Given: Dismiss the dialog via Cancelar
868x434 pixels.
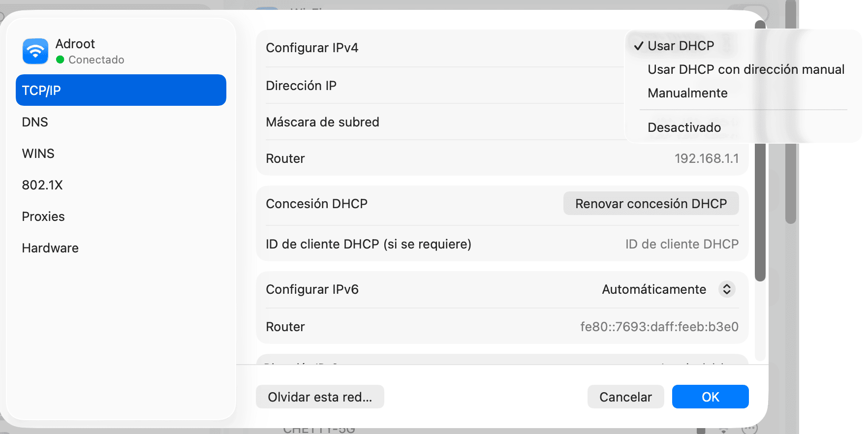Looking at the screenshot, I should tap(625, 397).
